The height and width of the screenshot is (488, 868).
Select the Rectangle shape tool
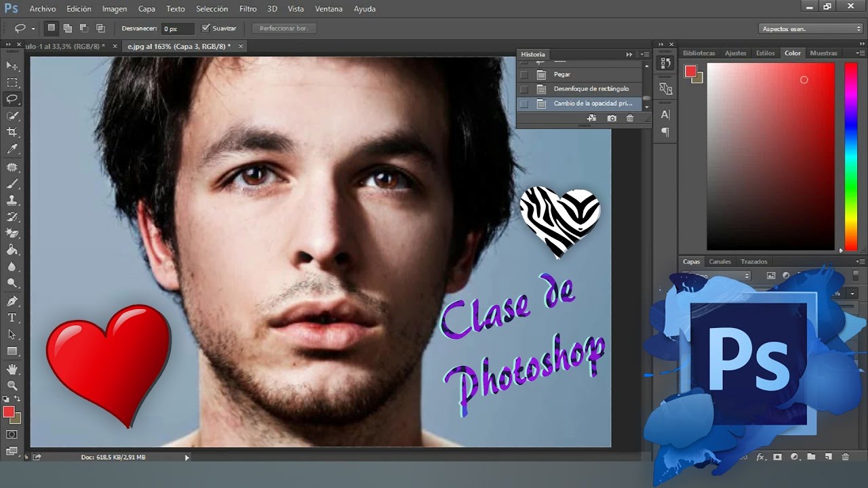pos(12,351)
